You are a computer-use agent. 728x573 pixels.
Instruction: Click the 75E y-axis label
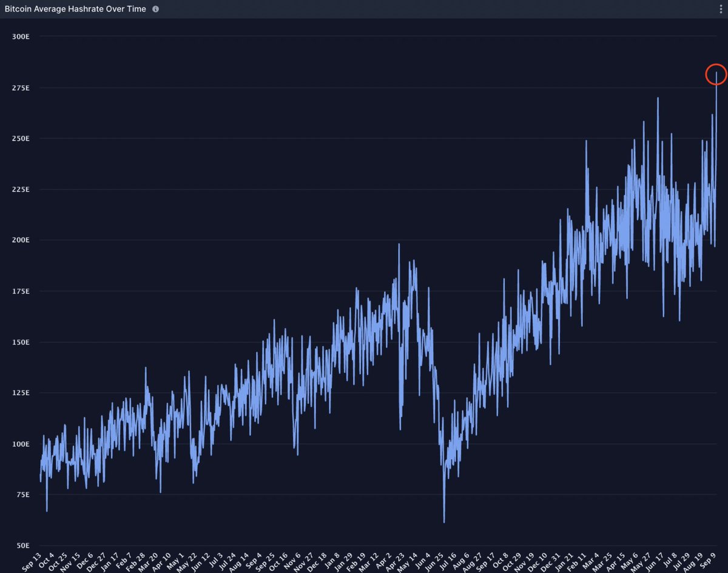pyautogui.click(x=22, y=495)
